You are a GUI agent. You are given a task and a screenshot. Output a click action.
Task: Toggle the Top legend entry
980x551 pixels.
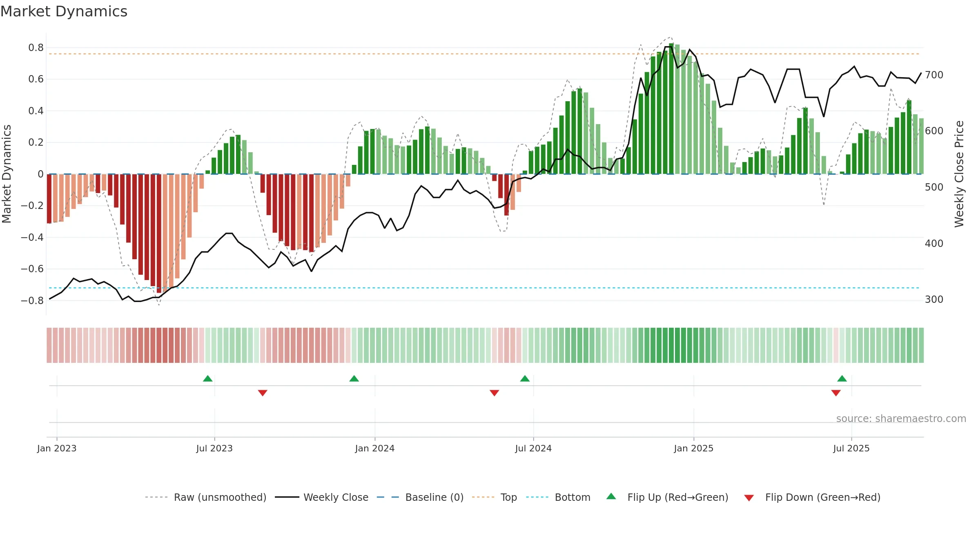[x=494, y=497]
